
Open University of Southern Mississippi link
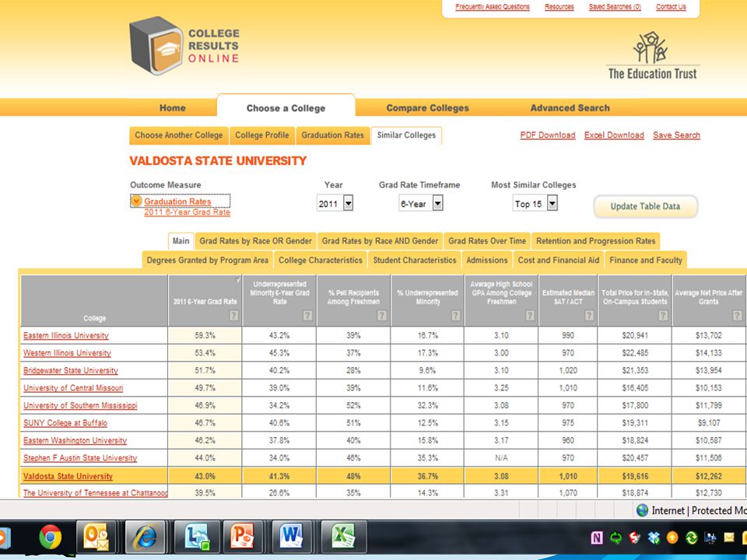(x=80, y=406)
